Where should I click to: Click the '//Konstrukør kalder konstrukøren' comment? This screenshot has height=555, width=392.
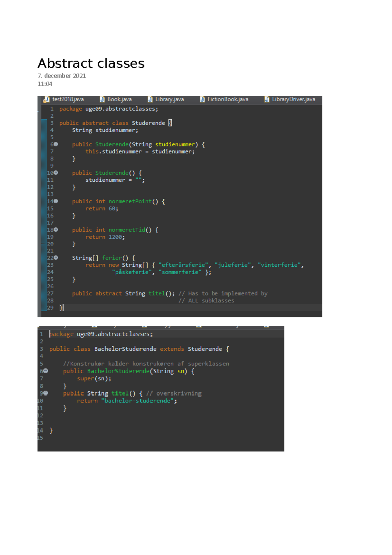coord(146,364)
